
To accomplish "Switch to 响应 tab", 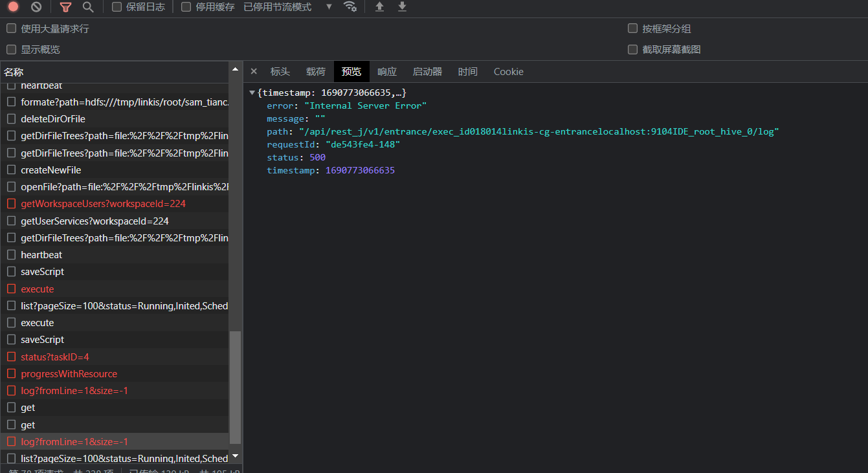I will pyautogui.click(x=387, y=72).
